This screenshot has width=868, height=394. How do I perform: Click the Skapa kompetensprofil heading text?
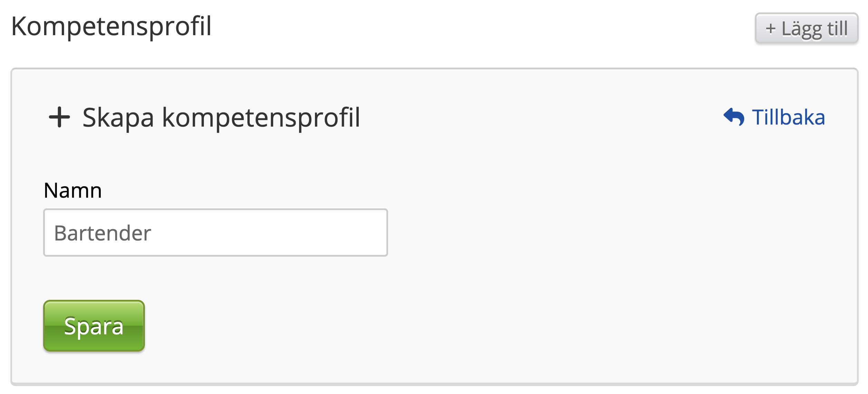coord(221,117)
